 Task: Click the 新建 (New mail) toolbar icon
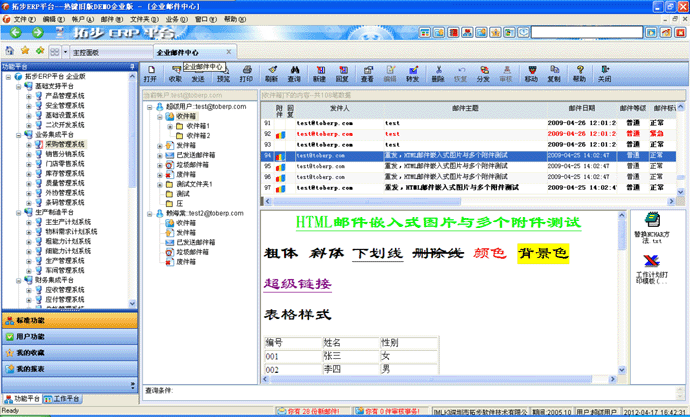pos(319,72)
